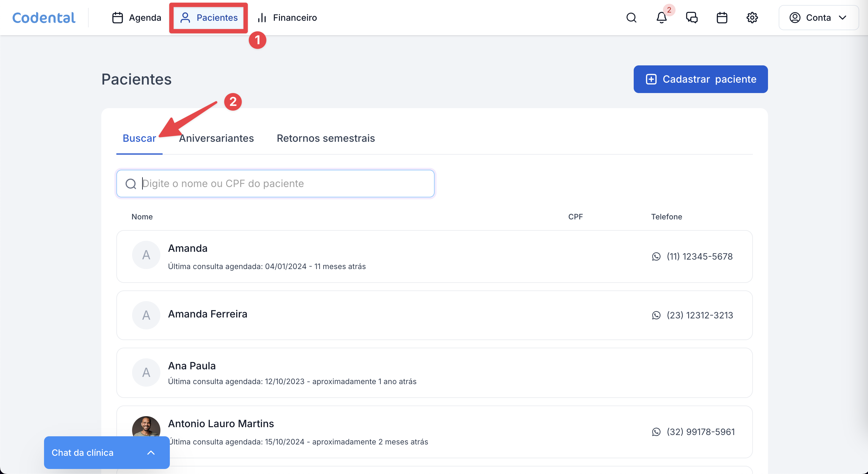Viewport: 868px width, 474px height.
Task: Select the Buscar tab
Action: click(x=139, y=138)
